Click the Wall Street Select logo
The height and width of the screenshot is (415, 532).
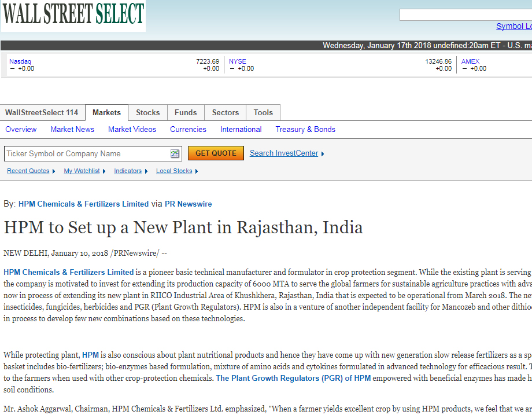point(73,16)
